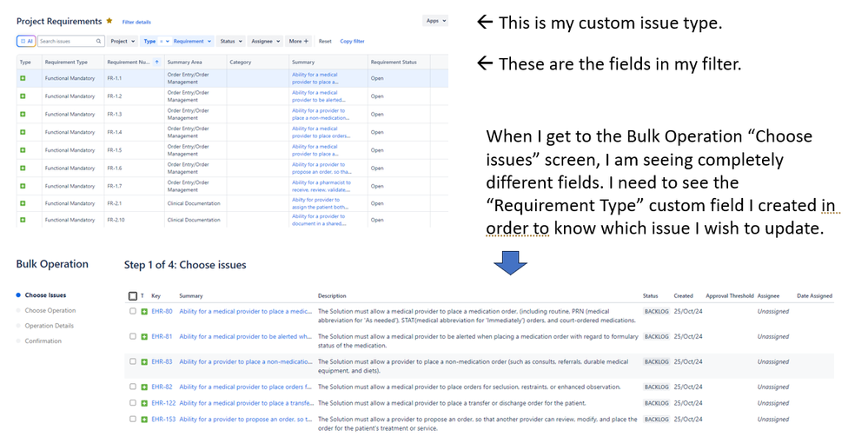Click the green type icon beside EHR-122
The height and width of the screenshot is (443, 868).
144,403
